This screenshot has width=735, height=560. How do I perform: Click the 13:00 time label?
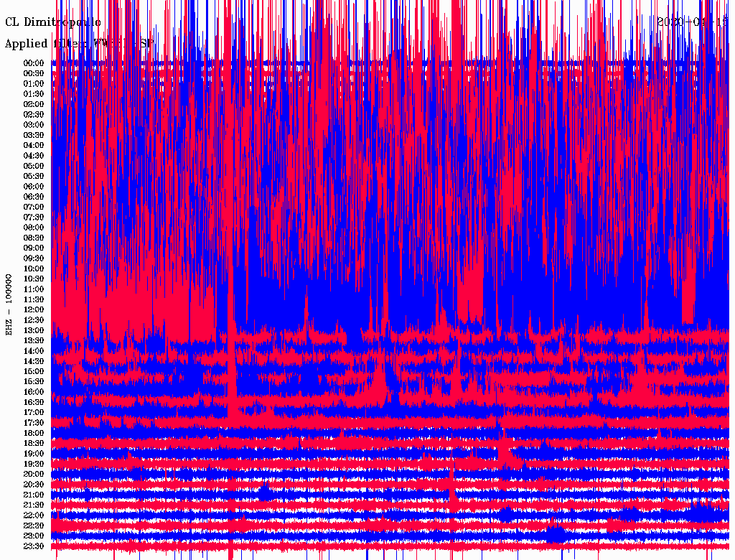tap(34, 330)
